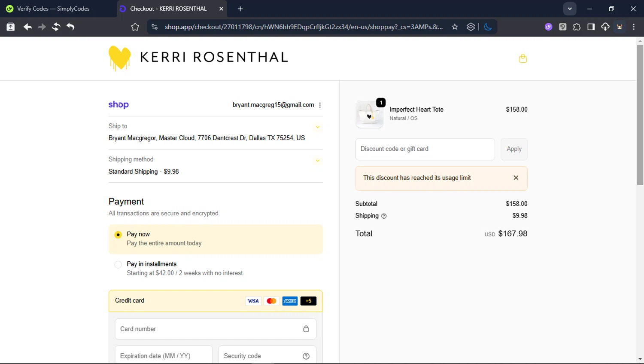Click the Apply discount button
This screenshot has height=364, width=644.
coord(514,149)
